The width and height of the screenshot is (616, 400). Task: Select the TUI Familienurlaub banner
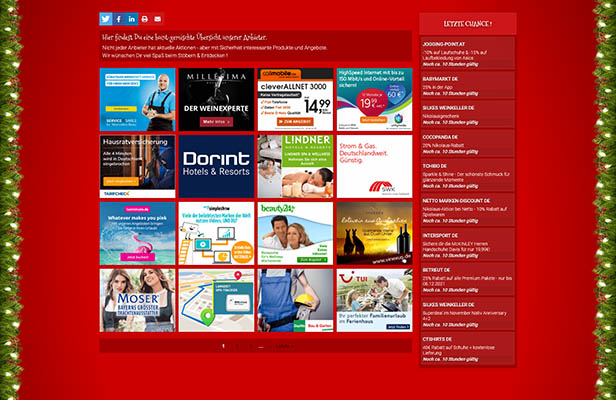[373, 300]
